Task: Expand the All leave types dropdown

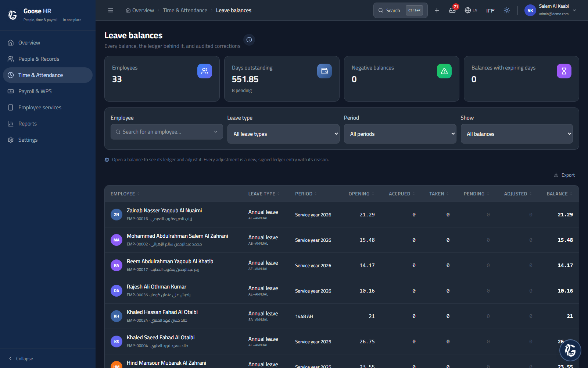Action: [x=283, y=134]
